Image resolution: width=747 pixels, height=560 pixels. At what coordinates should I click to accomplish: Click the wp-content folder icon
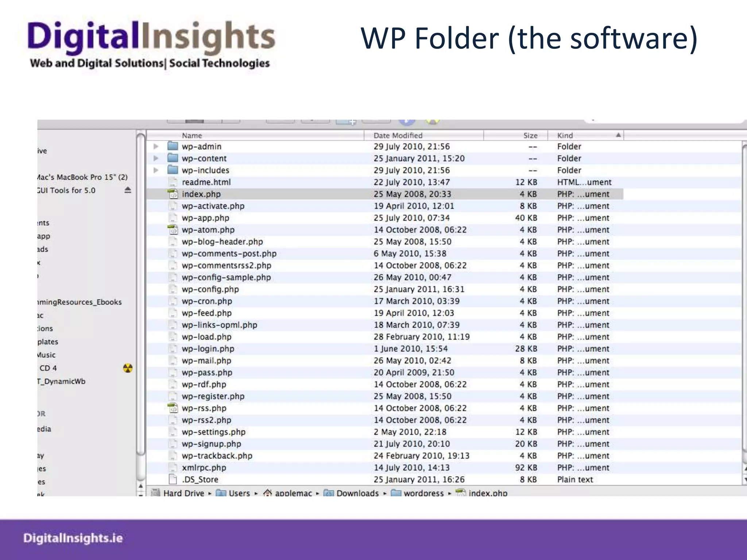click(173, 159)
